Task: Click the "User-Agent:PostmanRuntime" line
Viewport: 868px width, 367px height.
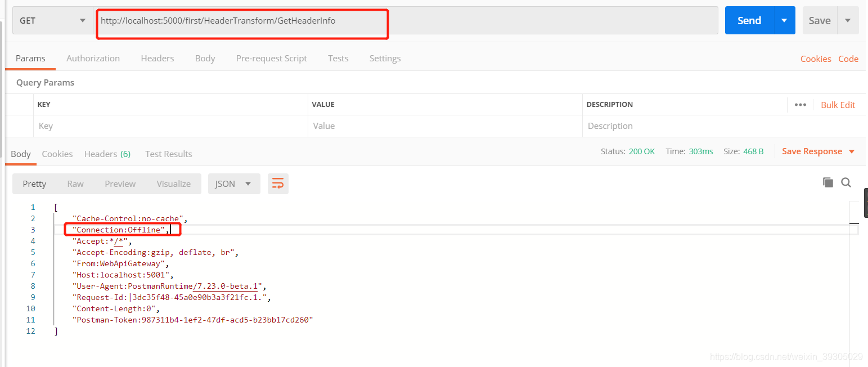Action: (x=169, y=286)
